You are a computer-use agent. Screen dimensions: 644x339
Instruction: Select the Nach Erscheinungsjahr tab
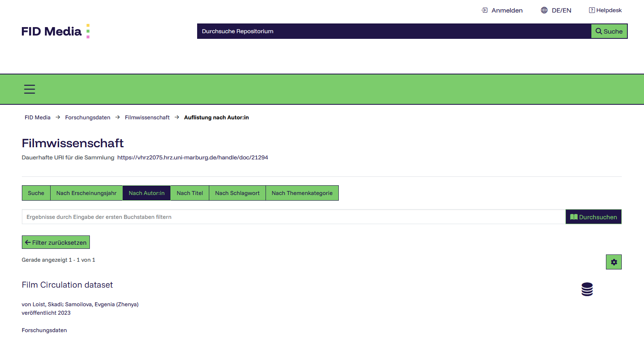click(86, 193)
